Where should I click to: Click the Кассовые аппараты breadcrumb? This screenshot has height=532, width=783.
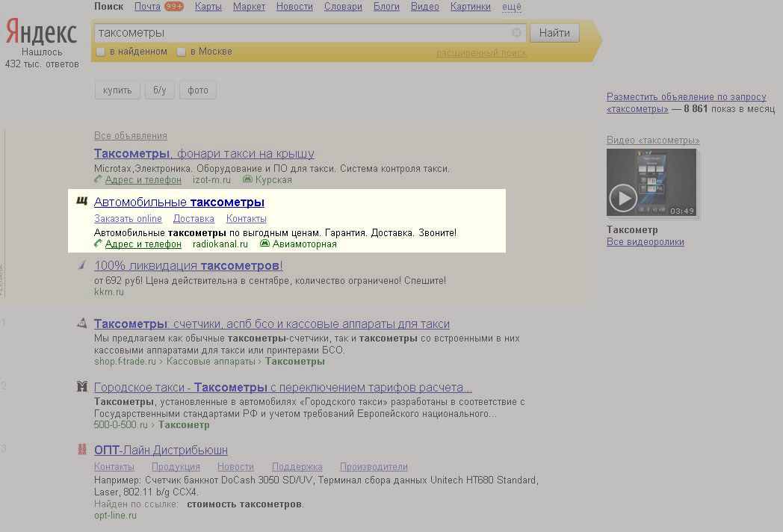211,361
